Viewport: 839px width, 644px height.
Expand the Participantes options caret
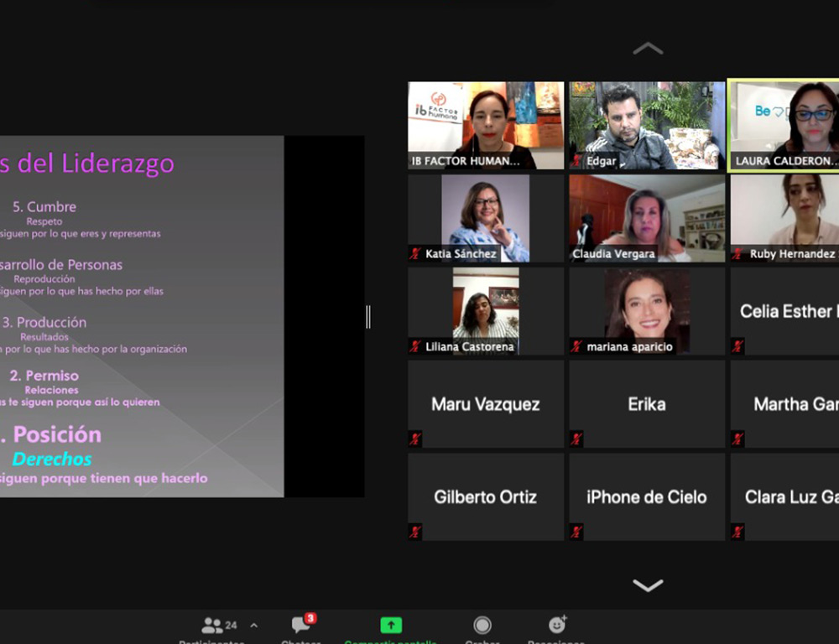(254, 626)
